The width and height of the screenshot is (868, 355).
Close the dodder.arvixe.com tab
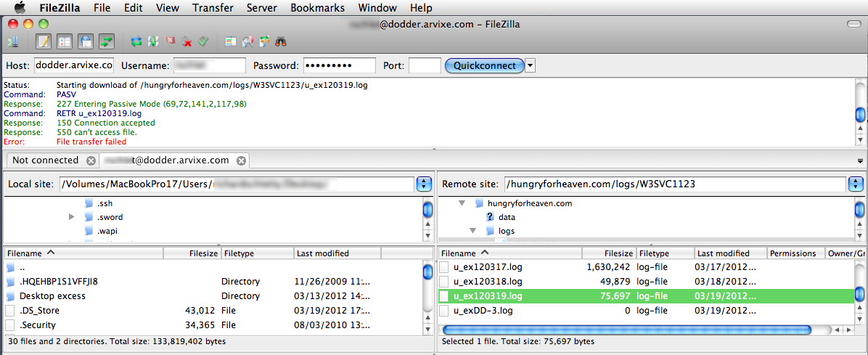pyautogui.click(x=241, y=160)
